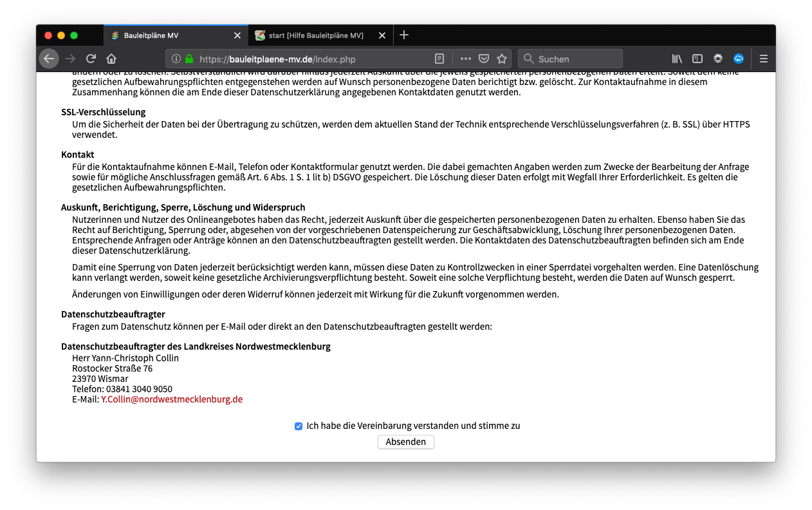Uncheck the agreement consent checkbox

pos(299,426)
